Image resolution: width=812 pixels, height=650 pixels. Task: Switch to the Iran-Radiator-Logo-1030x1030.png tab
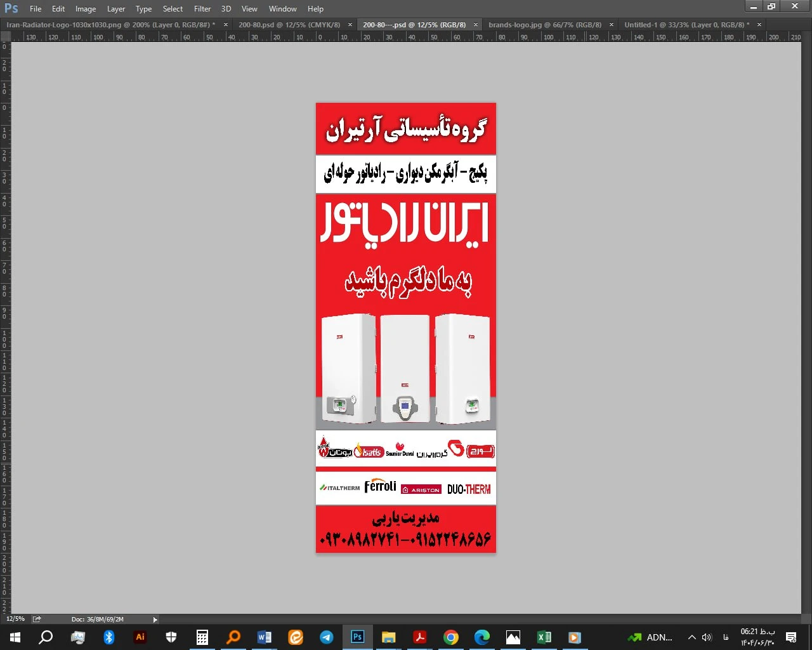pyautogui.click(x=108, y=25)
